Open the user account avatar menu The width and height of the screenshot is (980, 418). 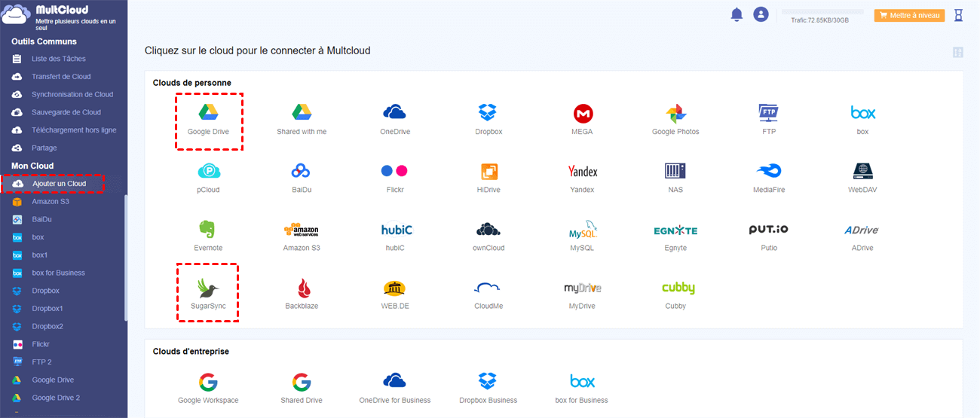pyautogui.click(x=761, y=14)
